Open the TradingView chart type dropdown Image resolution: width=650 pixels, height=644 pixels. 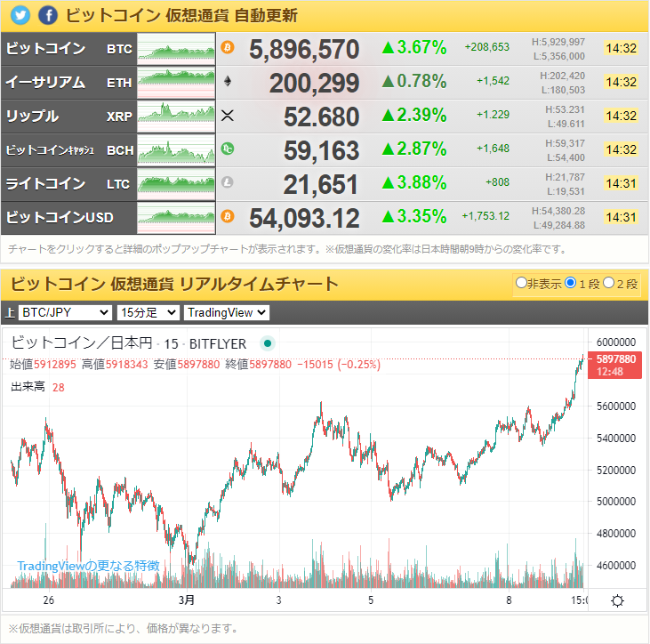pyautogui.click(x=227, y=312)
